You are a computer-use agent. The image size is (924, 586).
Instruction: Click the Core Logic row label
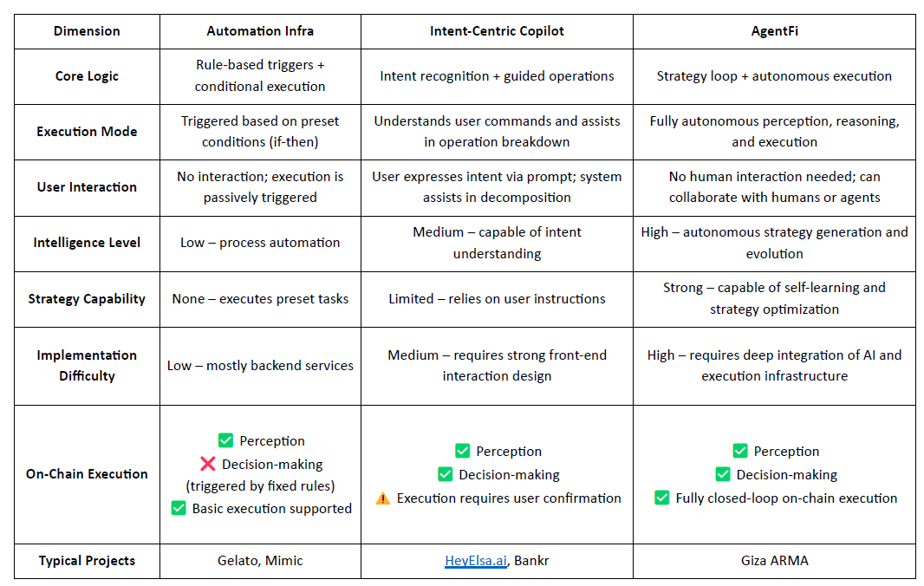[87, 76]
